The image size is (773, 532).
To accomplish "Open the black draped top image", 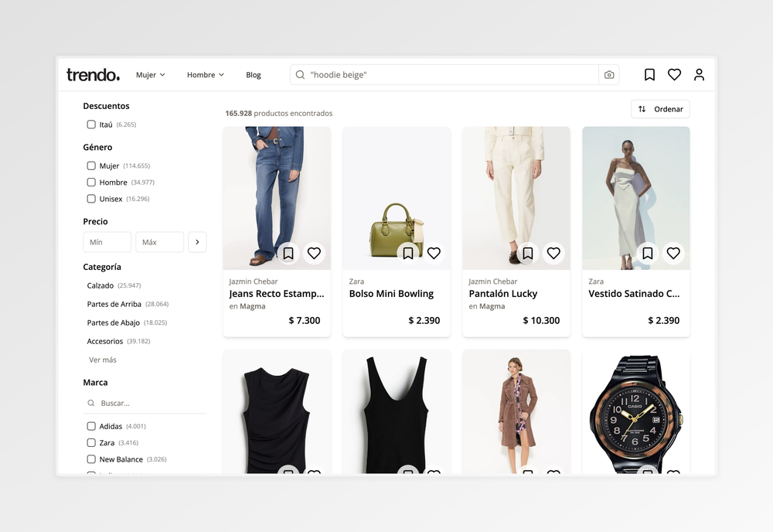I will (x=277, y=411).
